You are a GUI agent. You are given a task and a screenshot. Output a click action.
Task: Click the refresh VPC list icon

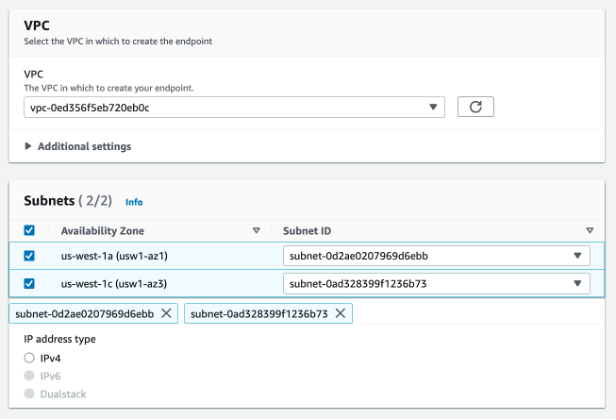point(475,107)
